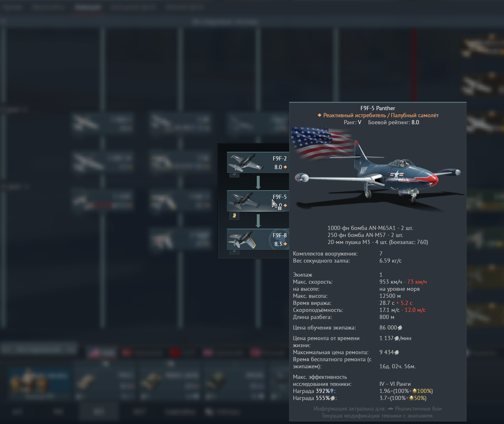Click the orange diamond beside F9F-8 rating 8.3
Image resolution: width=504 pixels, height=424 pixels.
pyautogui.click(x=285, y=244)
